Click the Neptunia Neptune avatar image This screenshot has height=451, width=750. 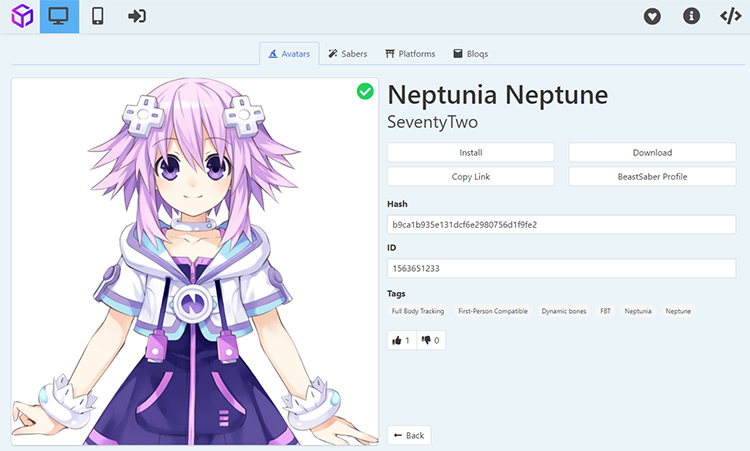pos(195,262)
